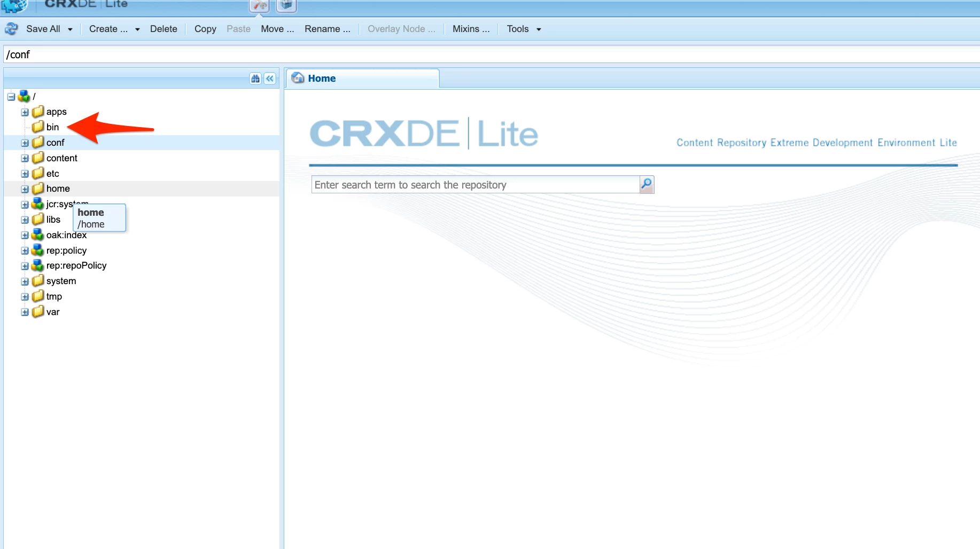Open the Save All dropdown arrow

coord(70,29)
